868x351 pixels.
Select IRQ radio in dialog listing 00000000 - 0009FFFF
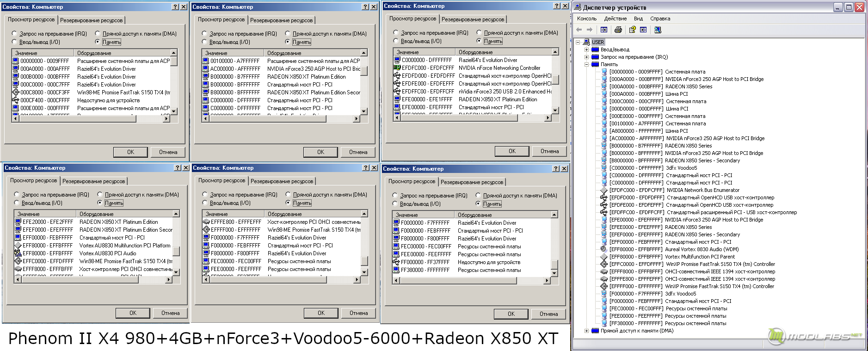(14, 33)
